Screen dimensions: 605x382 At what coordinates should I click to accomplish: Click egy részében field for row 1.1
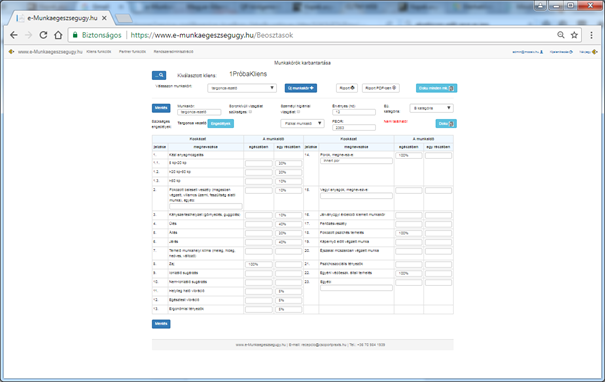[x=289, y=163]
